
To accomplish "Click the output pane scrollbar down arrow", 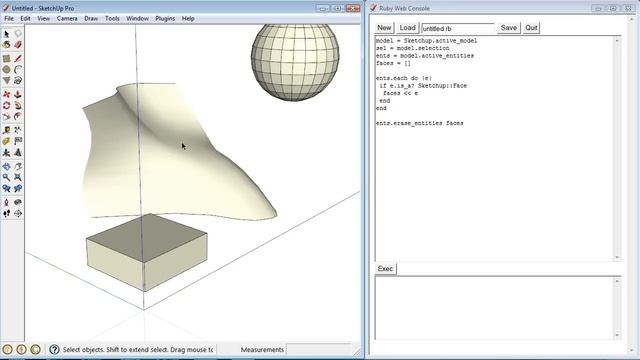I will pos(617,335).
